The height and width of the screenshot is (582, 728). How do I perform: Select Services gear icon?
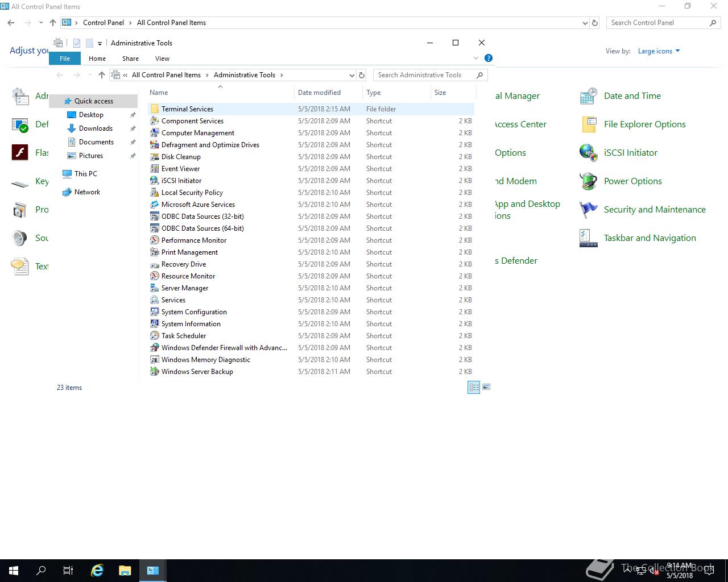[155, 300]
